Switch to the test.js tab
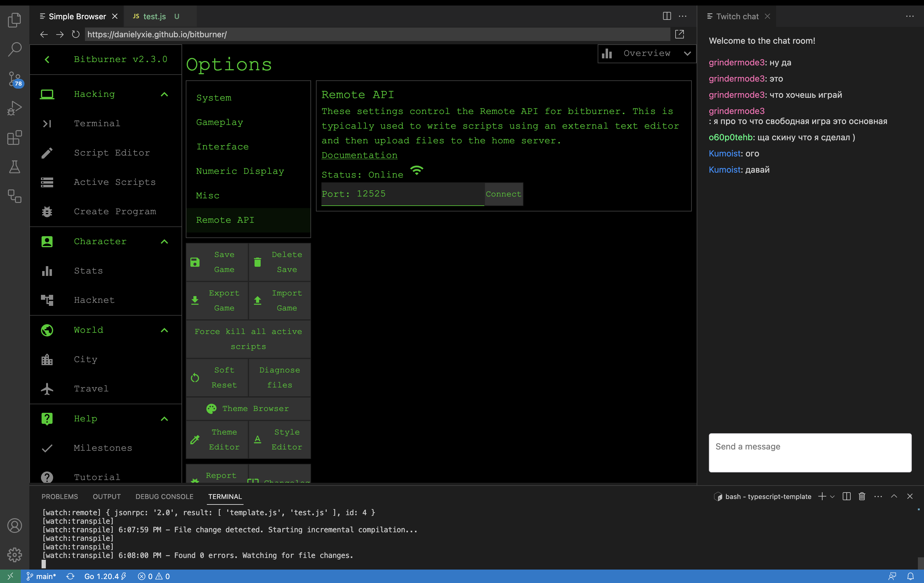Viewport: 924px width, 583px height. point(154,16)
